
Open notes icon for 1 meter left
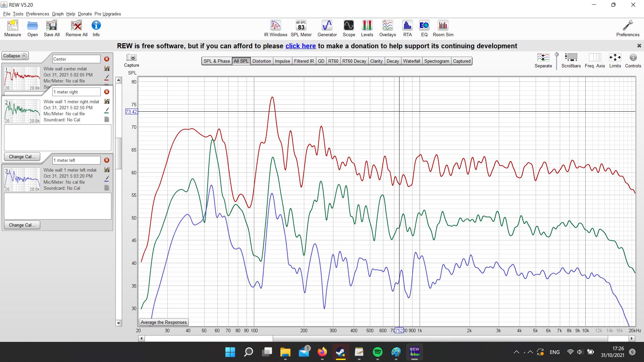107,188
